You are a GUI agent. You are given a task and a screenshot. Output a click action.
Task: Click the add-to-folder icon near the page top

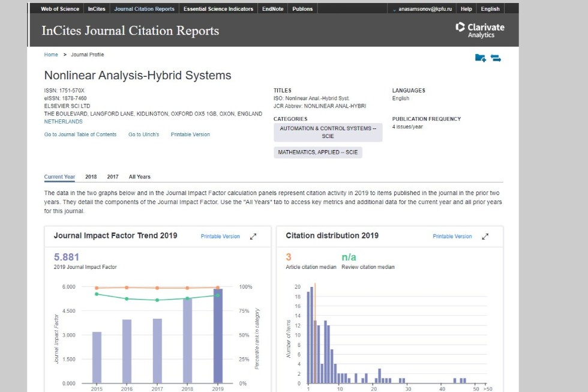[480, 58]
